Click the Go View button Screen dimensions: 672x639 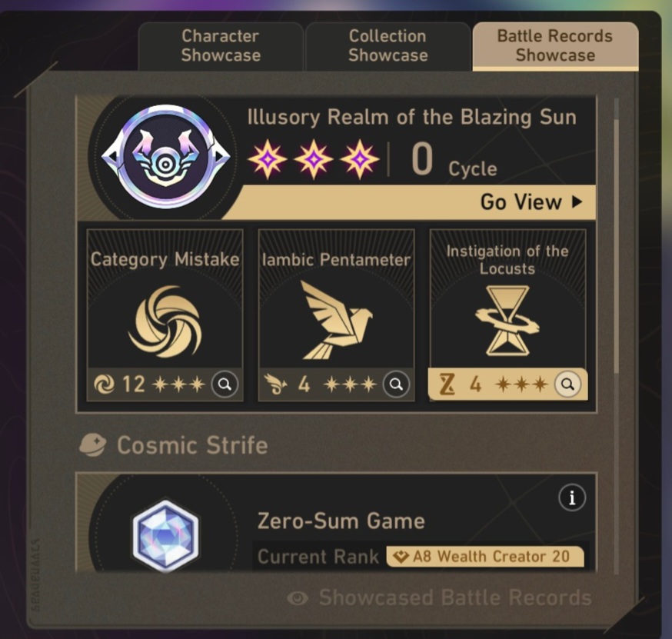pyautogui.click(x=531, y=202)
